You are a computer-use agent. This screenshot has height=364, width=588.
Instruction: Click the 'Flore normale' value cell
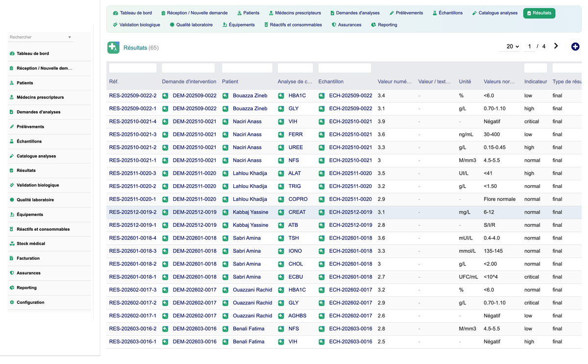coord(499,199)
